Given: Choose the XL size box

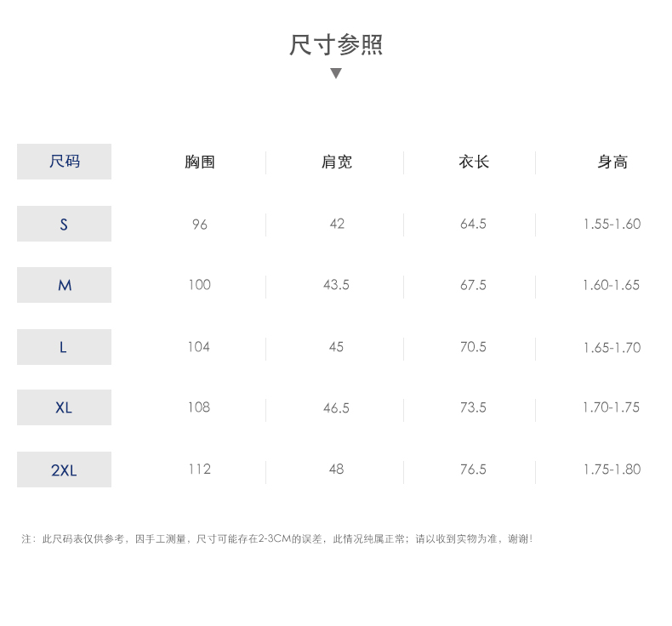Looking at the screenshot, I should pos(64,407).
